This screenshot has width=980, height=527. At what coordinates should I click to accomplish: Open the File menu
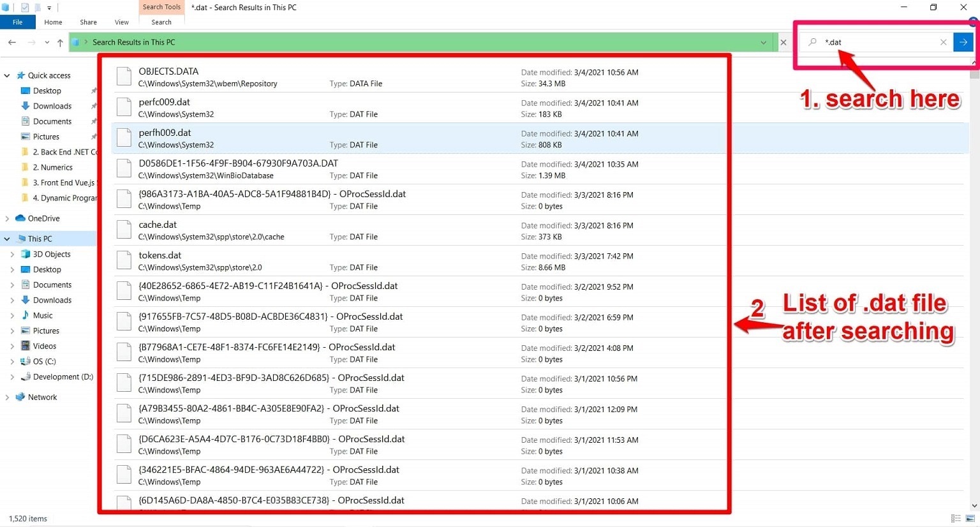18,21
